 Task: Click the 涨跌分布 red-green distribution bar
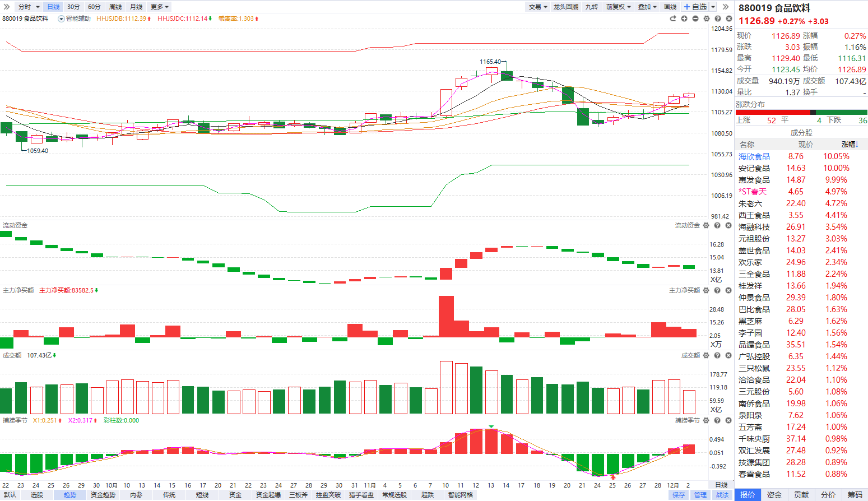pyautogui.click(x=801, y=112)
